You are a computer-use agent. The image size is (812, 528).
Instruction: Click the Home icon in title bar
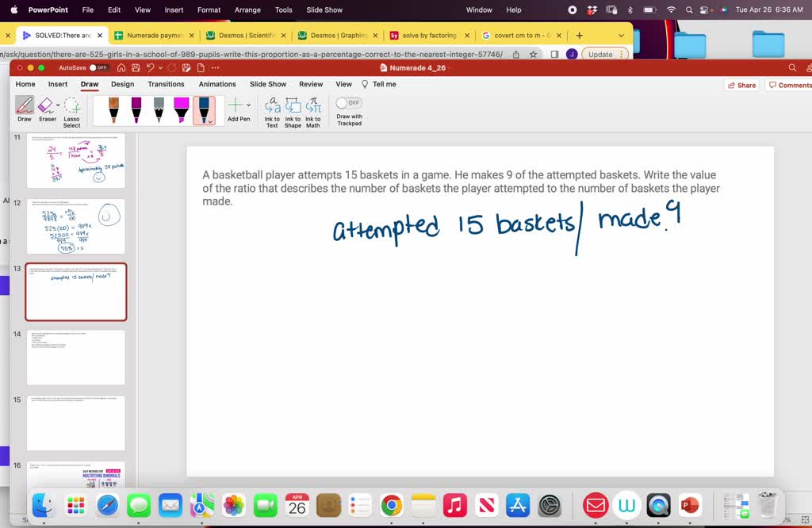click(121, 68)
